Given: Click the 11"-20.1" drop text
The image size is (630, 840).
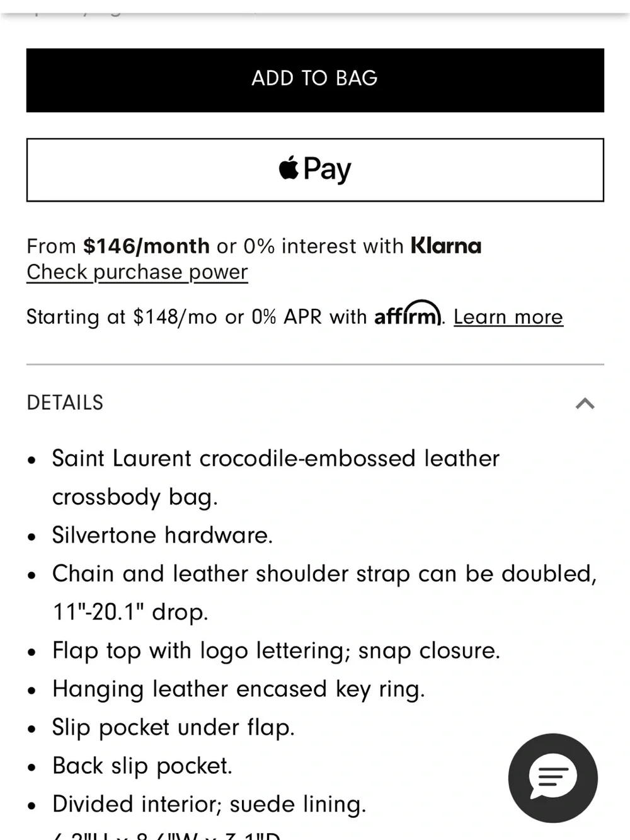Looking at the screenshot, I should click(x=130, y=612).
